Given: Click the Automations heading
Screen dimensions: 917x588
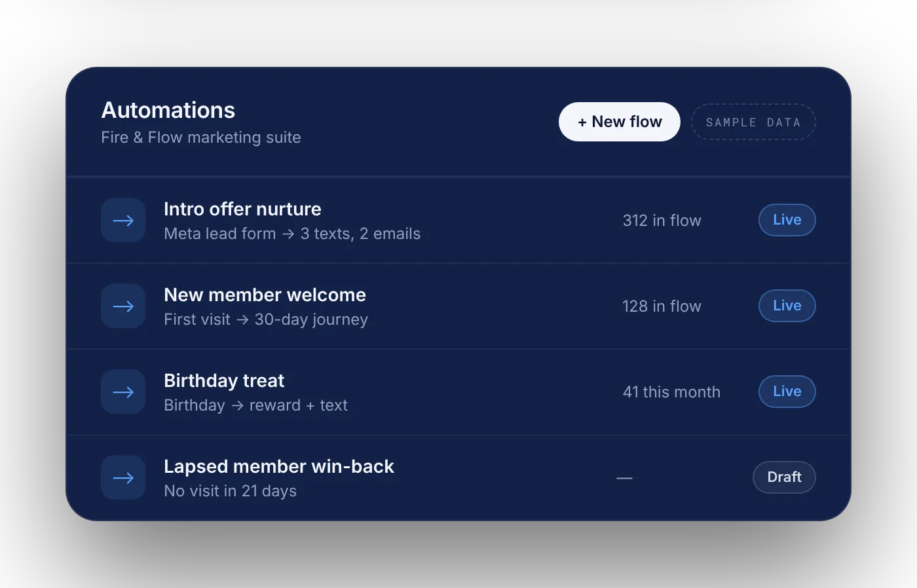Looking at the screenshot, I should point(168,110).
